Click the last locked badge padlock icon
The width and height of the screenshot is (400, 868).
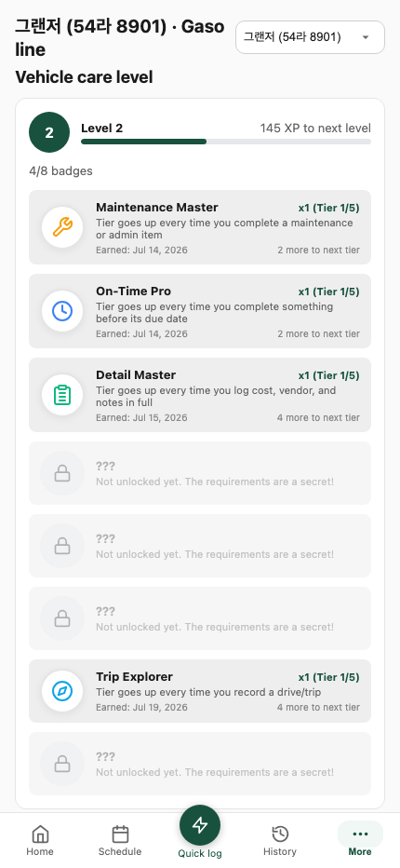click(62, 764)
